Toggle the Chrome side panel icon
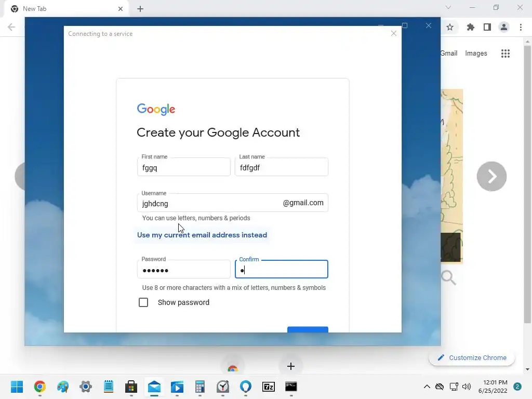 [487, 27]
